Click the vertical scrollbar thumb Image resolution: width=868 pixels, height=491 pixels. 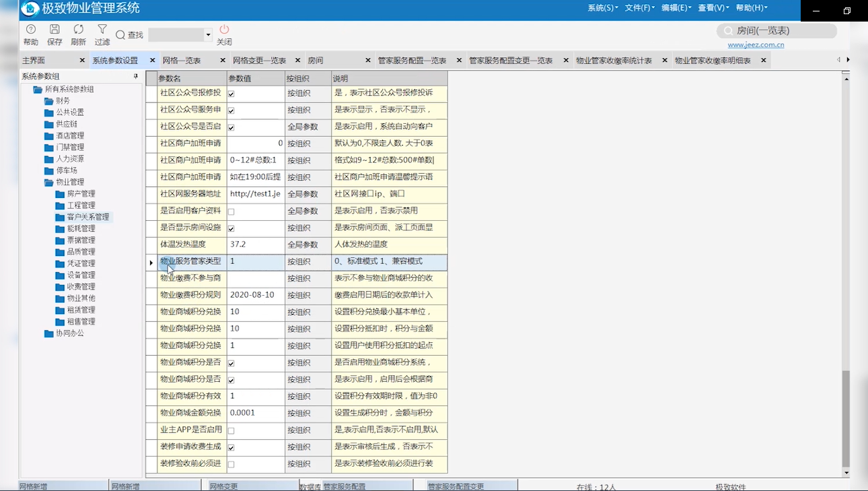[846, 418]
